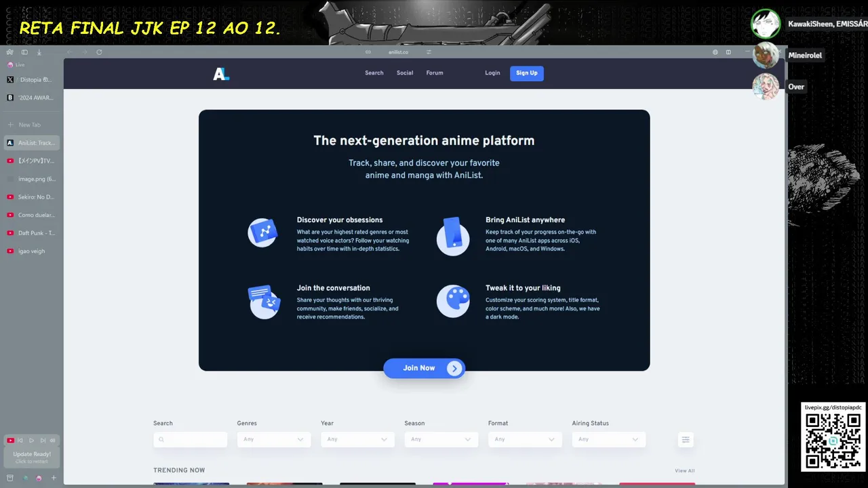Switch to the 'Como duelar...' tab
Screen dimensions: 868x488
pyautogui.click(x=31, y=215)
